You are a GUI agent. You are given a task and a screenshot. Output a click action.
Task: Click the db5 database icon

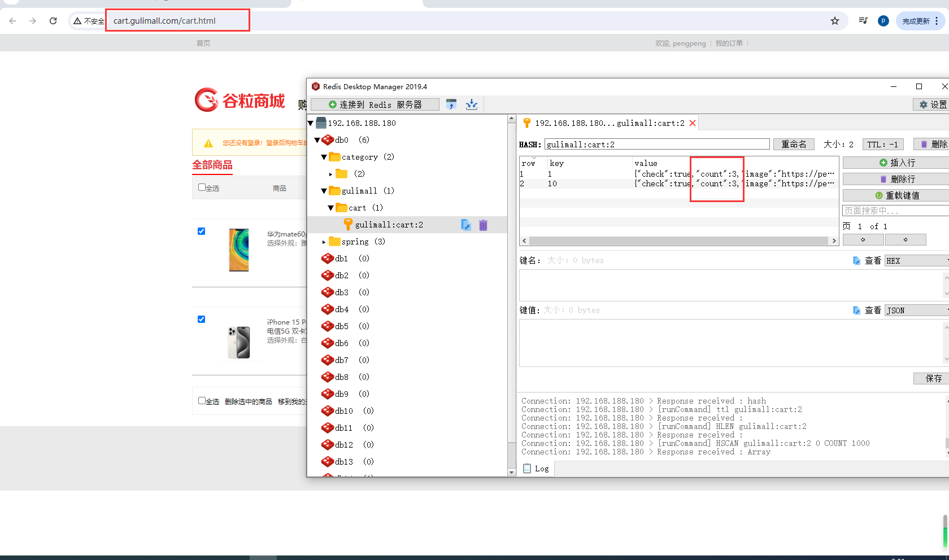[328, 326]
